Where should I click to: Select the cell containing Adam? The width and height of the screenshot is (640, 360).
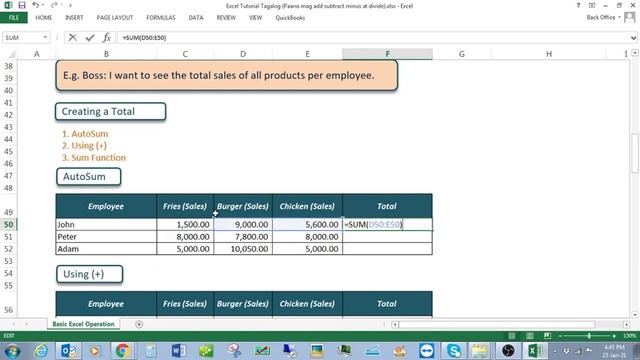click(x=106, y=249)
